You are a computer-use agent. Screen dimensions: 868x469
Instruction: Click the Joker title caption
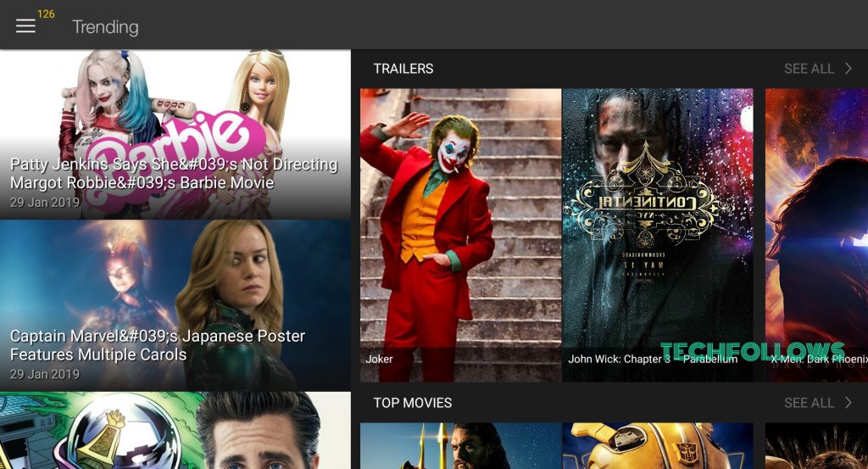(x=379, y=359)
